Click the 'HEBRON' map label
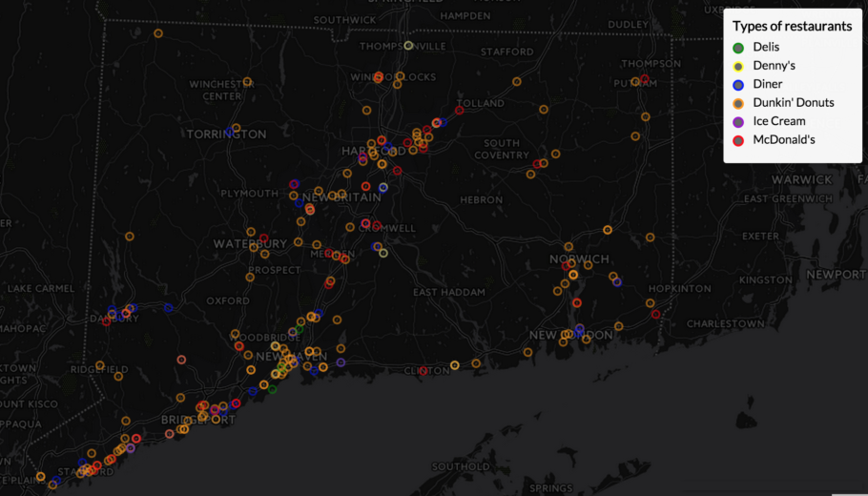Viewport: 868px width, 496px height. point(481,199)
